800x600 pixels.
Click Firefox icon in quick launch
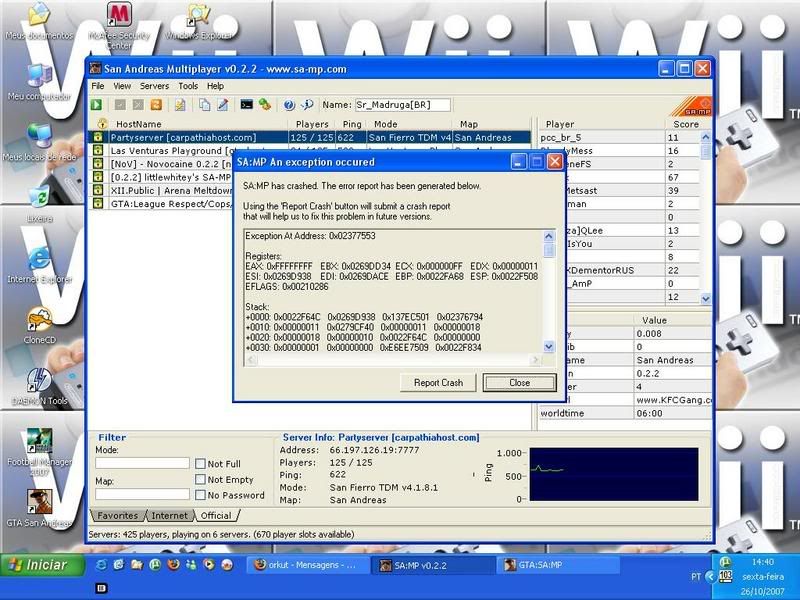(x=173, y=565)
